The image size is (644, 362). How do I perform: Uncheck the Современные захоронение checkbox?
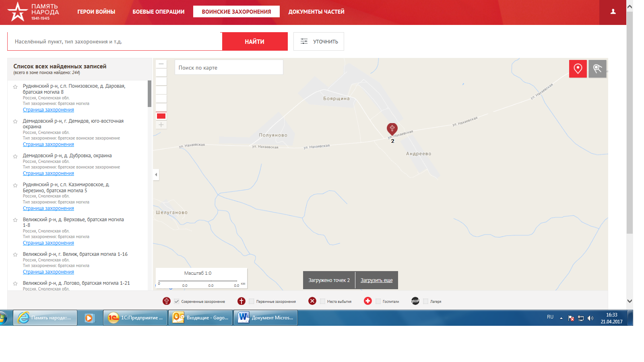[177, 301]
